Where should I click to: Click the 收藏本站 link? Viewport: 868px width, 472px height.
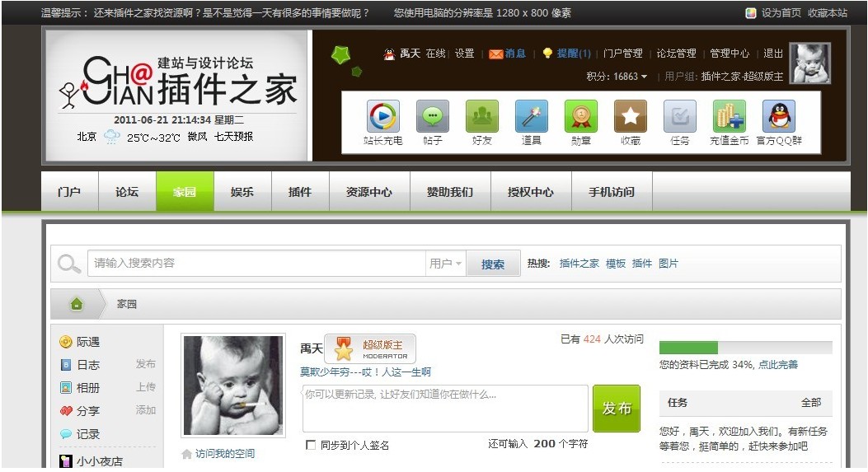coord(827,12)
